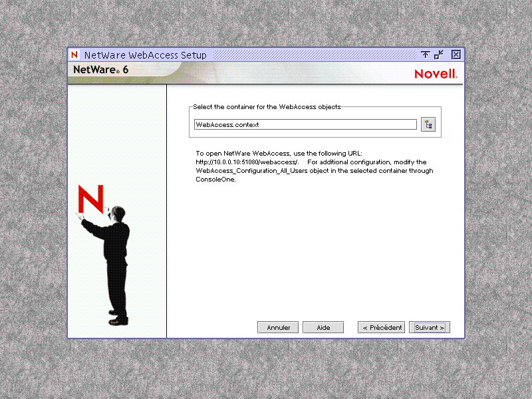Click the large red N graphic
532x399 pixels.
(92, 198)
